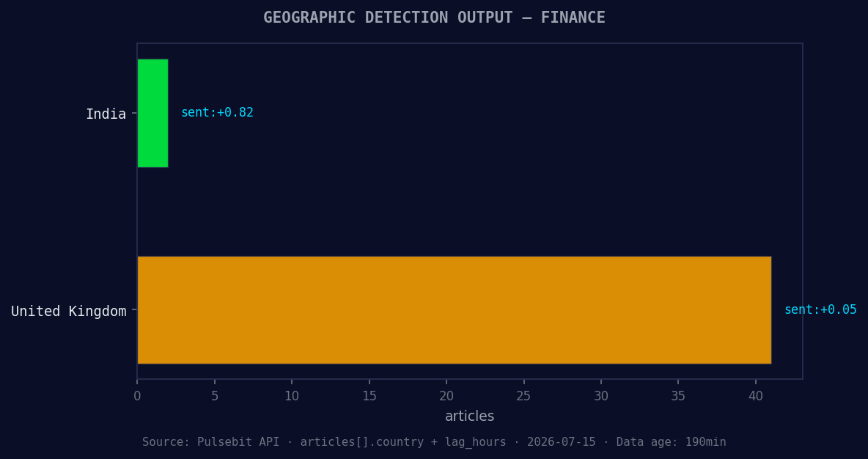
Task: Click the x-axis tick label 15
Action: pos(369,397)
